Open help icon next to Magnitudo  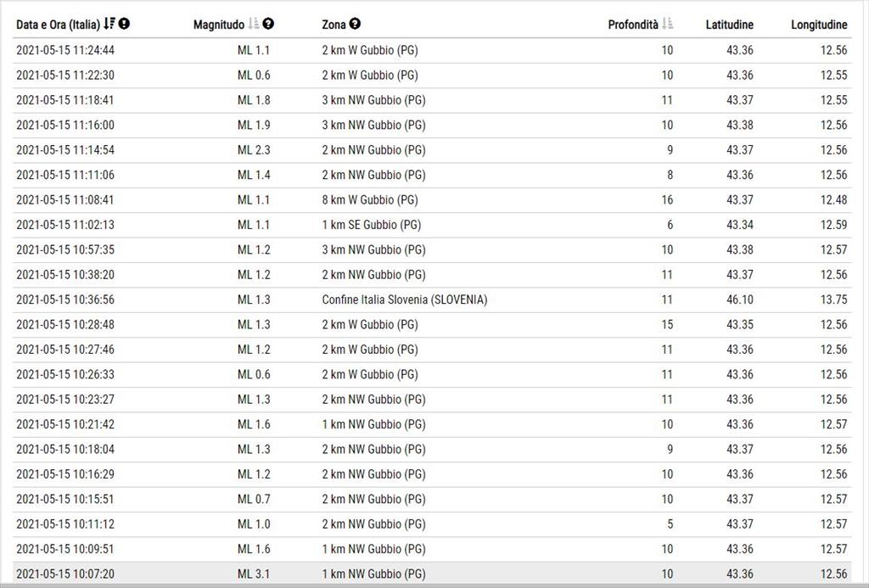click(268, 23)
